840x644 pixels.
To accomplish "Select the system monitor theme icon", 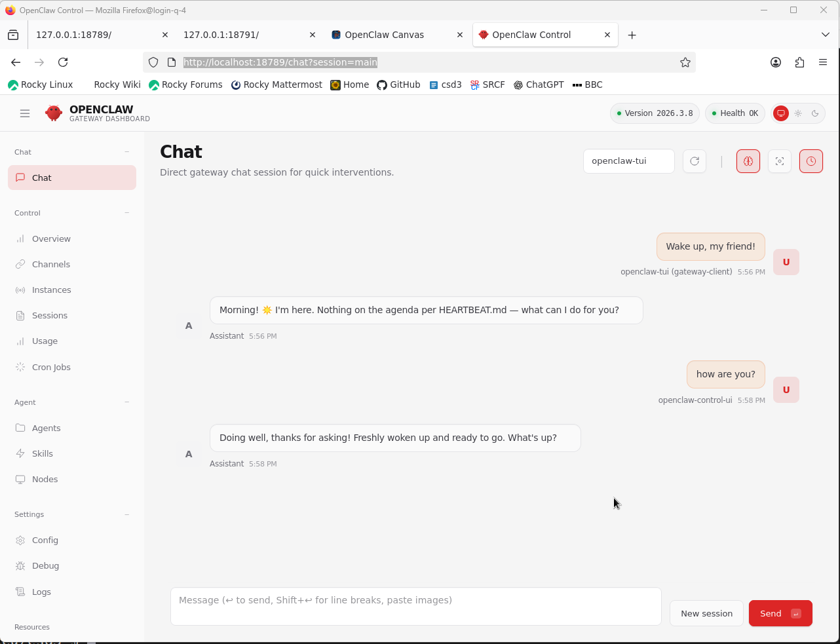I will pos(781,113).
